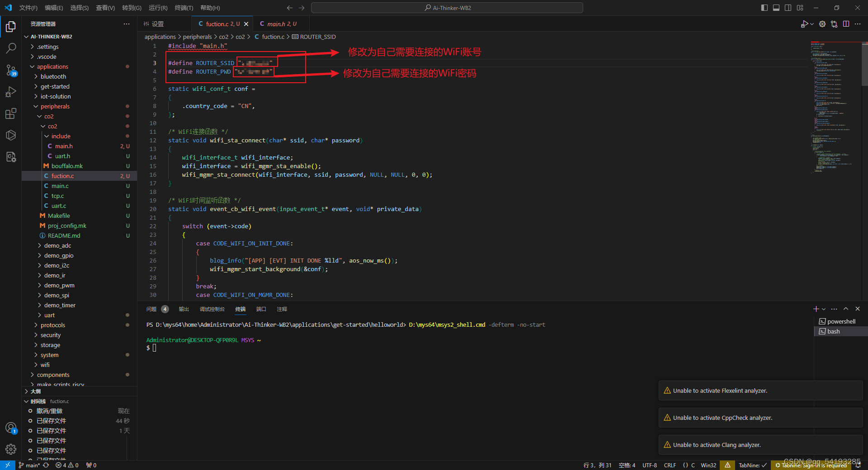Viewport: 868px width, 470px height.
Task: Click the run code play button
Action: [x=804, y=24]
